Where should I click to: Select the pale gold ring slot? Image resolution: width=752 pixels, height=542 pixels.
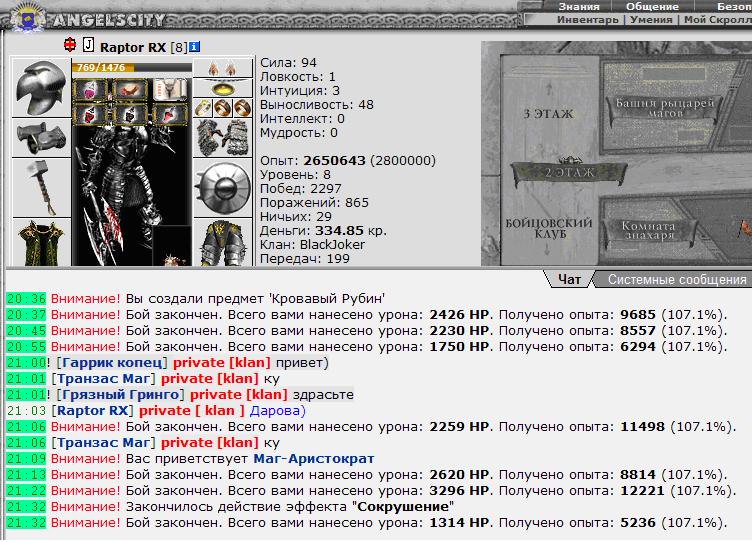click(x=203, y=108)
